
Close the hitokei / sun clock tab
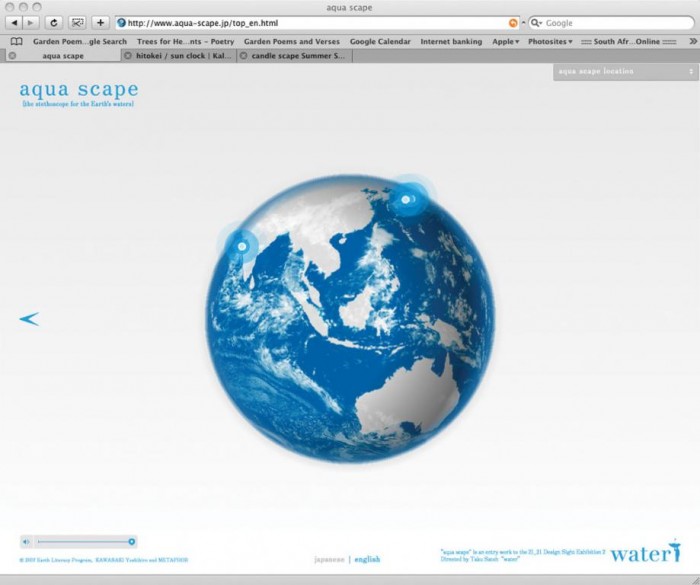tap(128, 56)
